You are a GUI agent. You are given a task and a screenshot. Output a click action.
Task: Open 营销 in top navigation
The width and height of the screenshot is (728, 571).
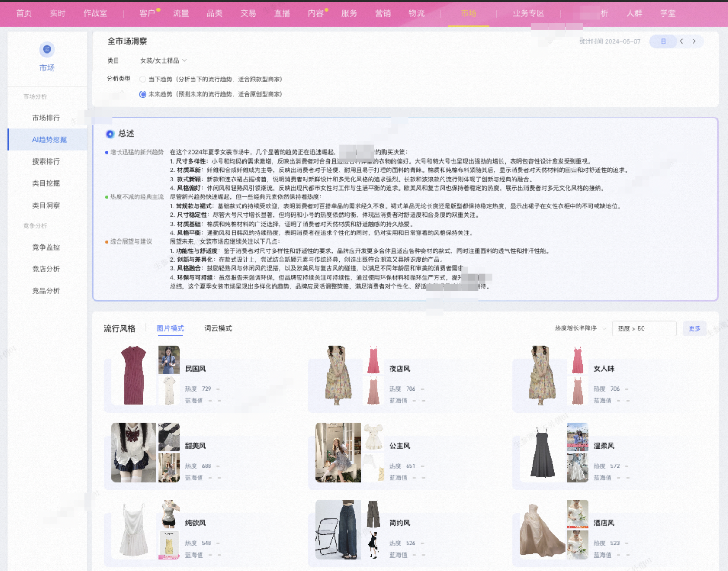383,13
